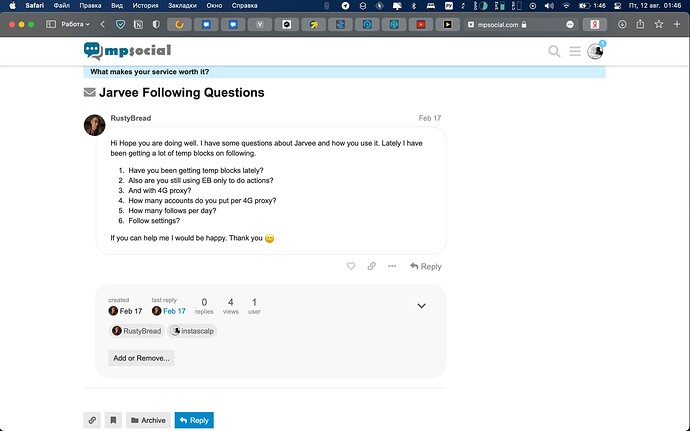The width and height of the screenshot is (690, 431).
Task: Reply to RustyBread's post
Action: (x=426, y=266)
